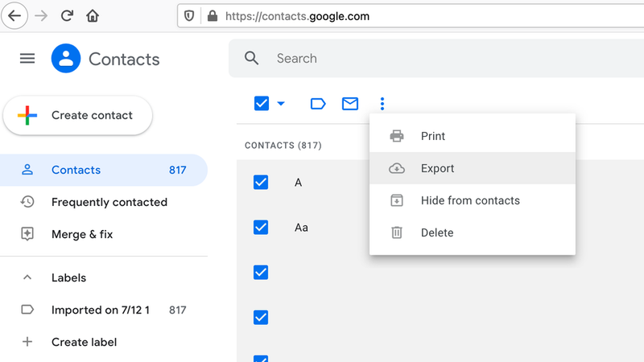The width and height of the screenshot is (644, 362).
Task: Open the selection dropdown arrow
Action: 281,104
